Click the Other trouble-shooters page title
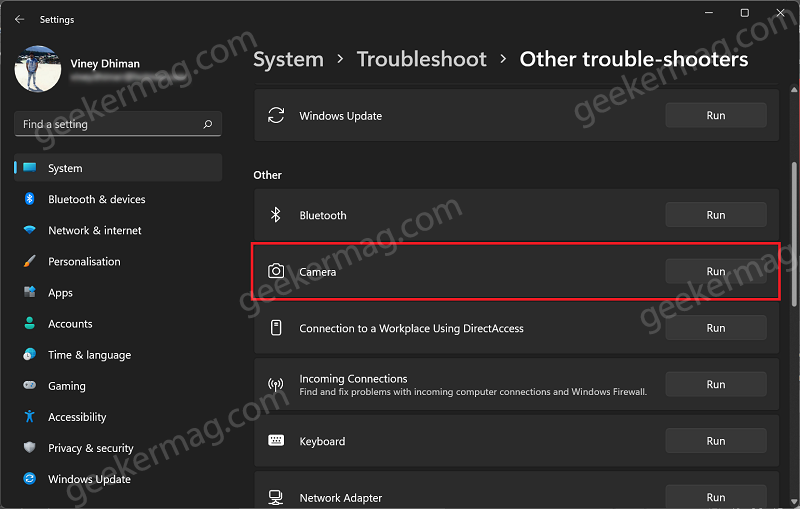Viewport: 800px width, 509px height. [x=634, y=59]
